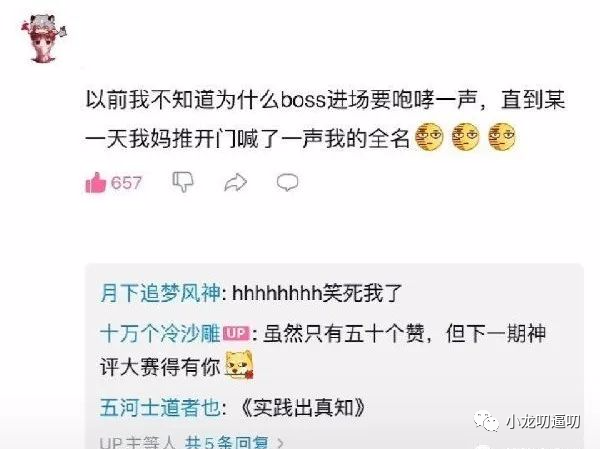Viewport: 600px width, 449px height.
Task: Click the WeChat logo watermark icon
Action: pos(486,421)
